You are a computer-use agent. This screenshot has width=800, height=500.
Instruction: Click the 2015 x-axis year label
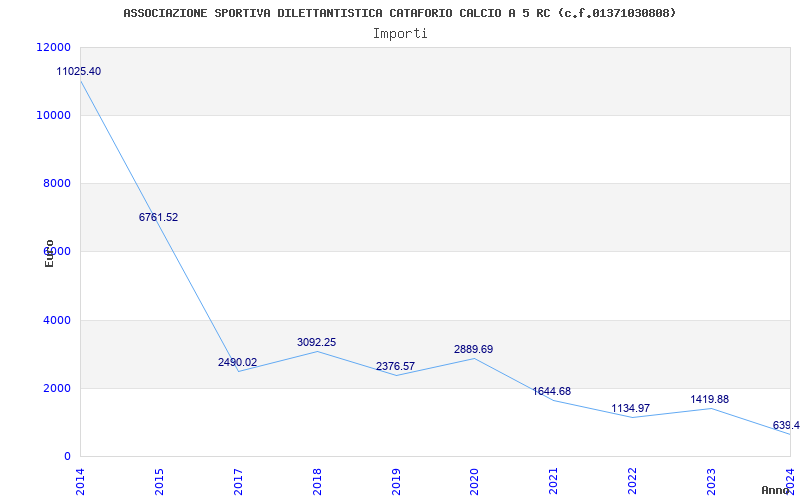(x=159, y=482)
